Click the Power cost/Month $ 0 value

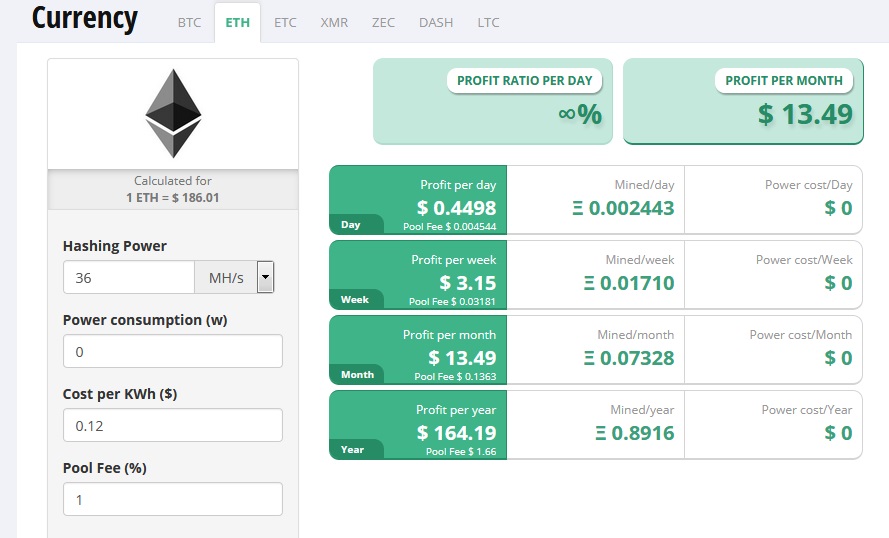pos(838,358)
